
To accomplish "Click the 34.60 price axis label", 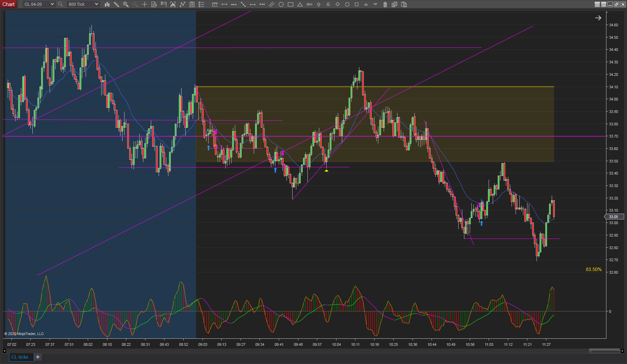I will (x=614, y=25).
